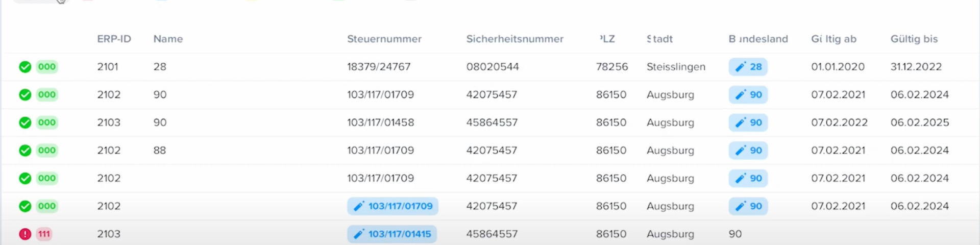
Task: Click pencil icon on Steuernummer chip 103/117/01415
Action: pyautogui.click(x=359, y=234)
